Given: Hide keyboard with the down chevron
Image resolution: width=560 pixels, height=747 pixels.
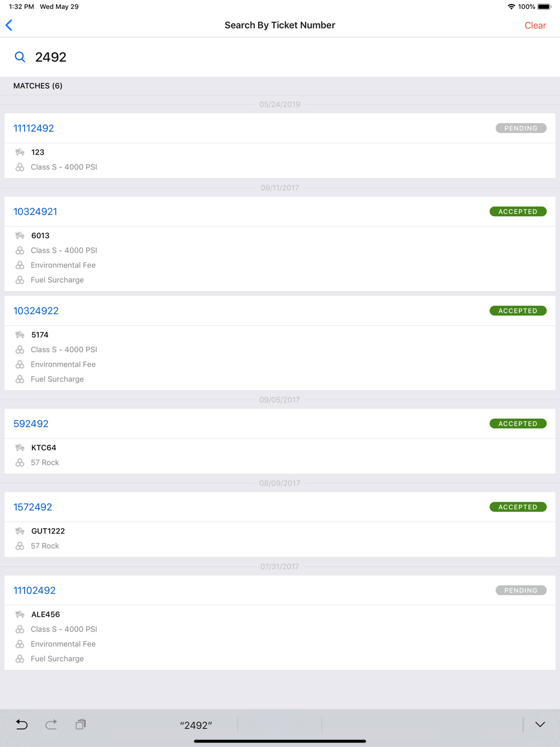Looking at the screenshot, I should click(x=540, y=725).
